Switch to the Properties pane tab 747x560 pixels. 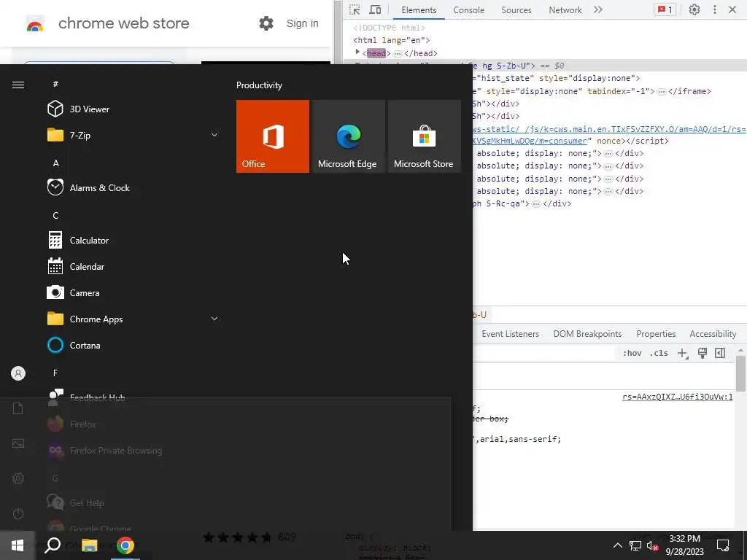[656, 334]
